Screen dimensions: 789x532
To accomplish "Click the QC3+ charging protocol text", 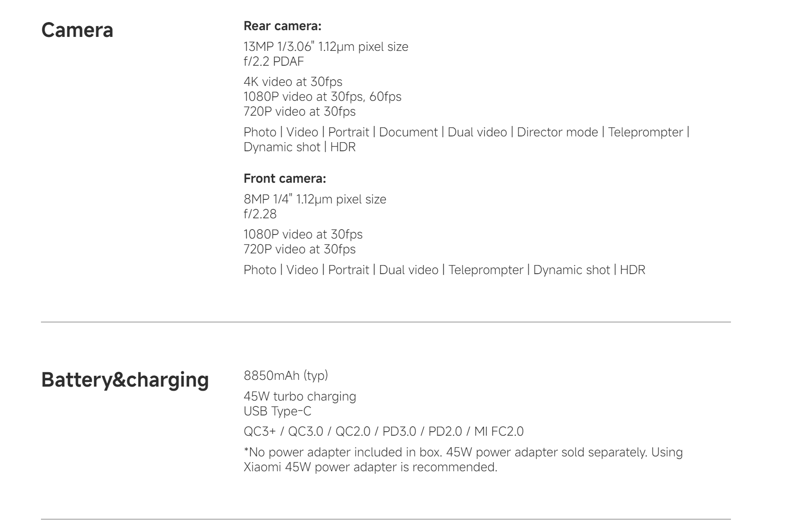I will (x=260, y=432).
